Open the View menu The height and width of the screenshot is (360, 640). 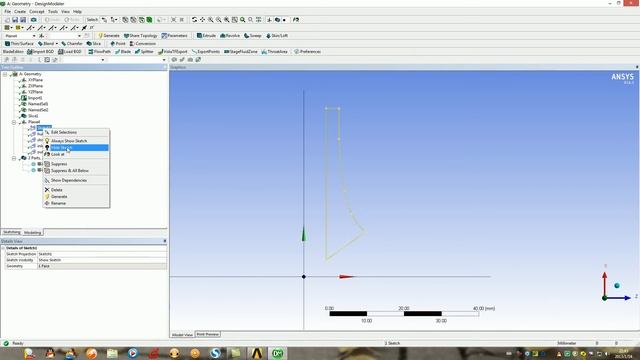65,11
